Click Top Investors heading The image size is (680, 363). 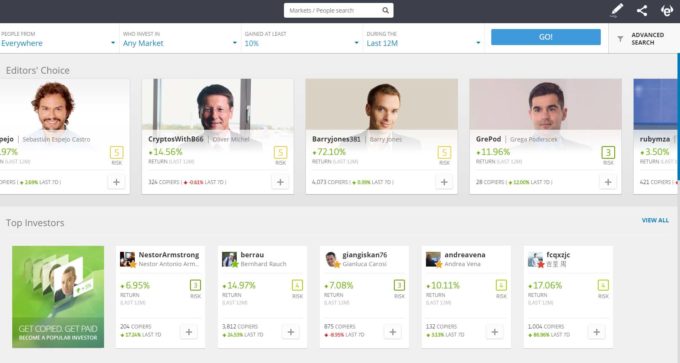35,222
